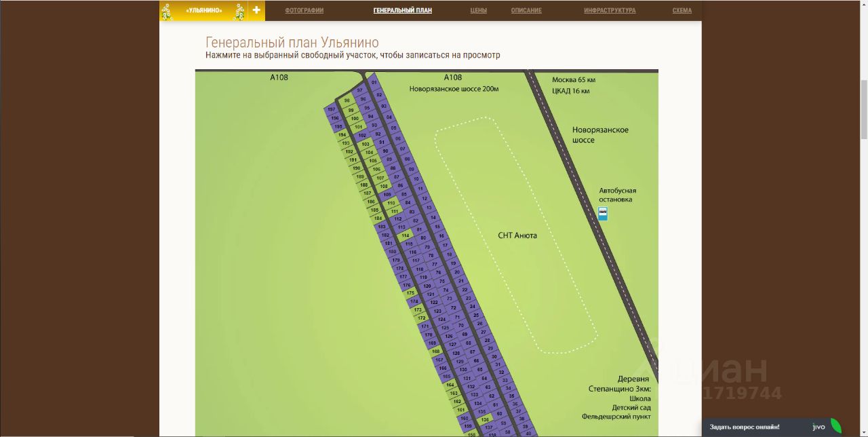
Task: Select free green plot 190
Action: point(357,168)
